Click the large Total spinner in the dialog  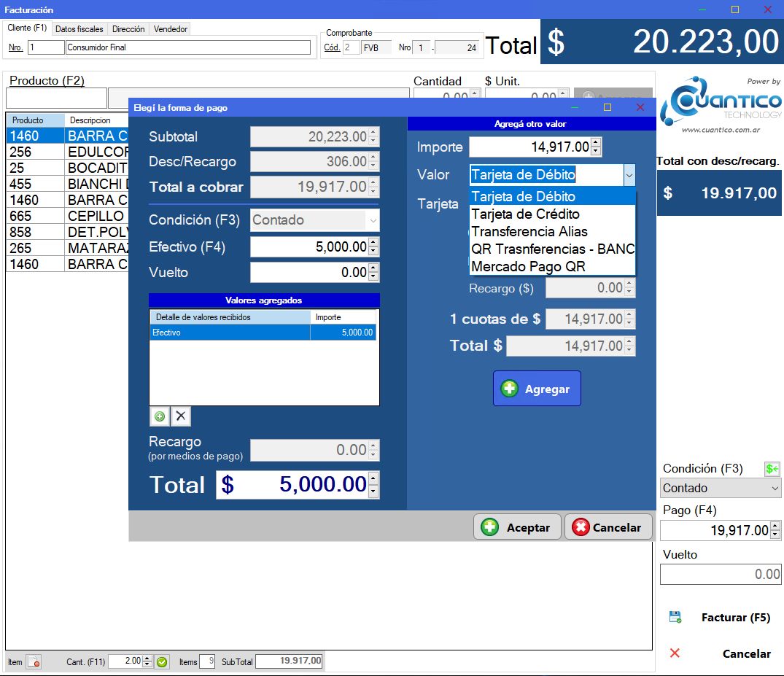pyautogui.click(x=373, y=485)
